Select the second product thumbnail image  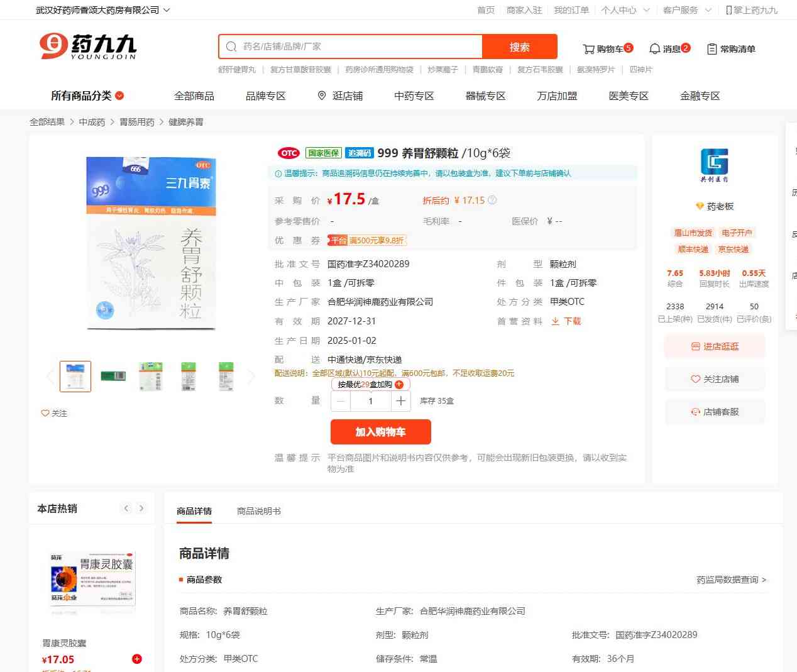click(113, 376)
